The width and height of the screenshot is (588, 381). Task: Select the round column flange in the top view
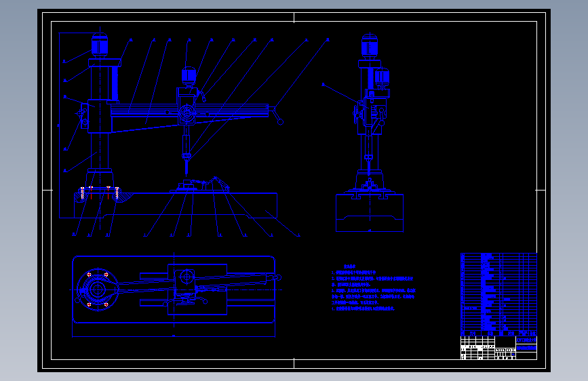(98, 290)
